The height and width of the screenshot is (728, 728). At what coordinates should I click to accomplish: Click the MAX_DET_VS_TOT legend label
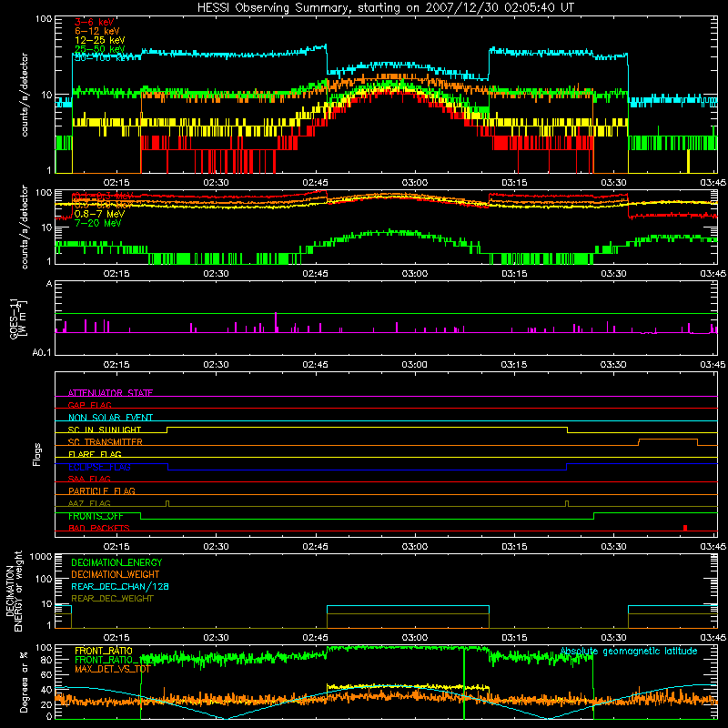pyautogui.click(x=112, y=669)
